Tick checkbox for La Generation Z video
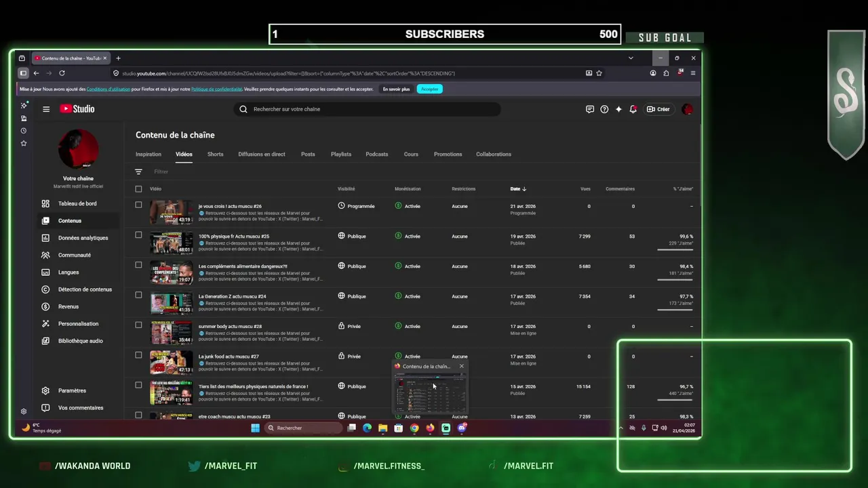The image size is (868, 488). (138, 295)
